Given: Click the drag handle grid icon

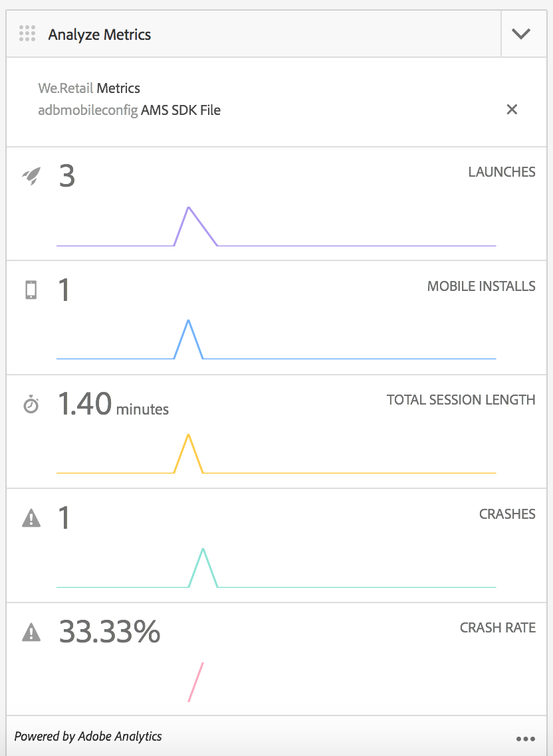Looking at the screenshot, I should pos(27,34).
